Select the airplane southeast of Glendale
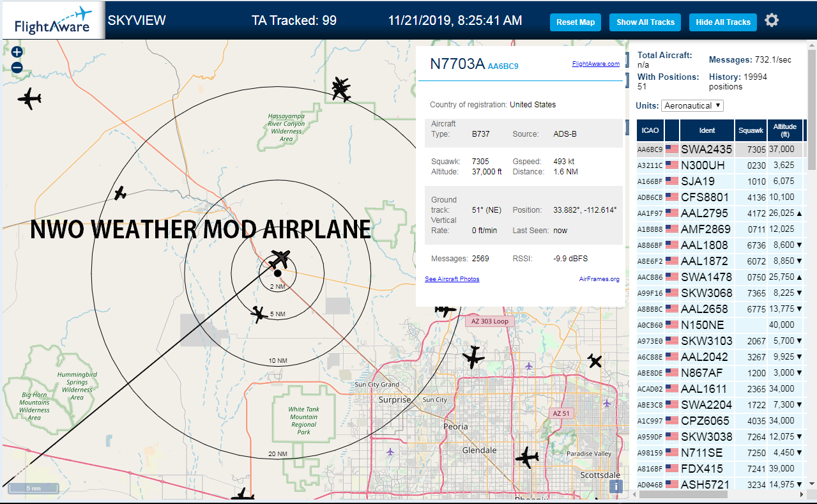Image resolution: width=817 pixels, height=504 pixels. [x=527, y=457]
